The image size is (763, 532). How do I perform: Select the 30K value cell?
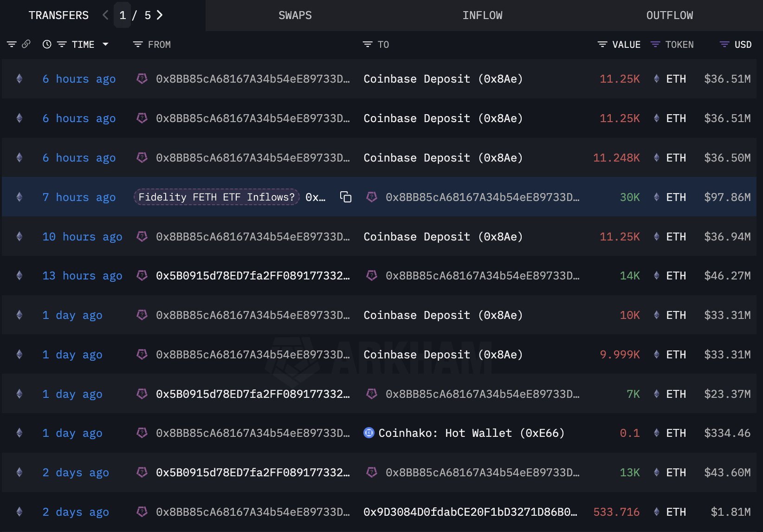[630, 197]
